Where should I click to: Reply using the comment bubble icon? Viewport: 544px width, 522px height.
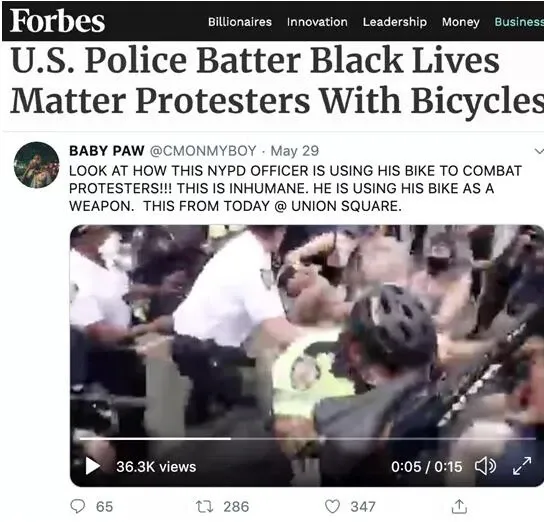click(x=77, y=506)
